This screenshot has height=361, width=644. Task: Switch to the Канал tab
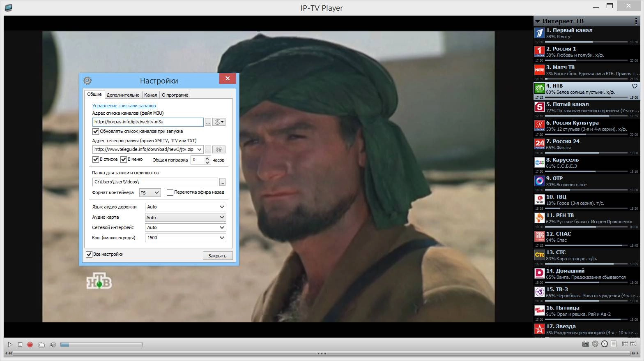click(151, 95)
